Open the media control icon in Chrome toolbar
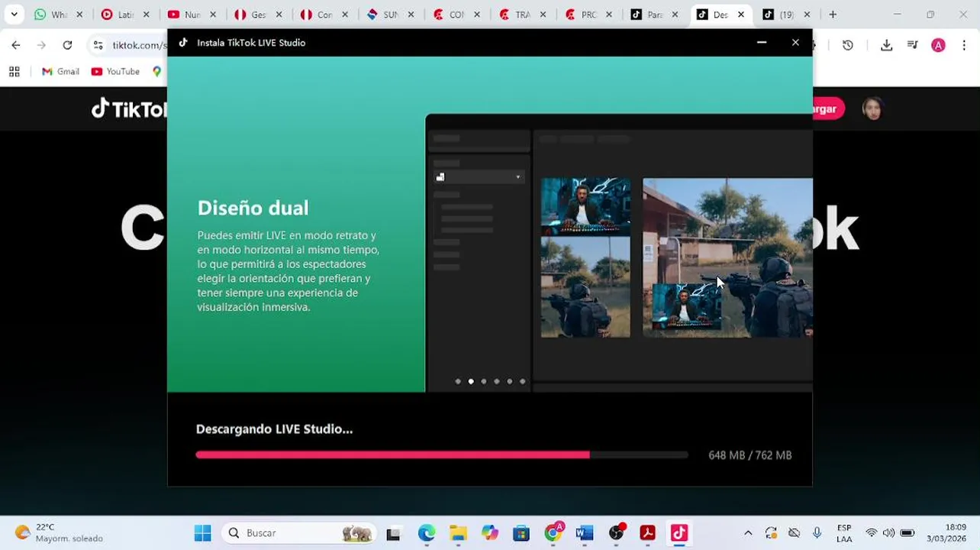Viewport: 980px width, 550px height. pyautogui.click(x=912, y=45)
